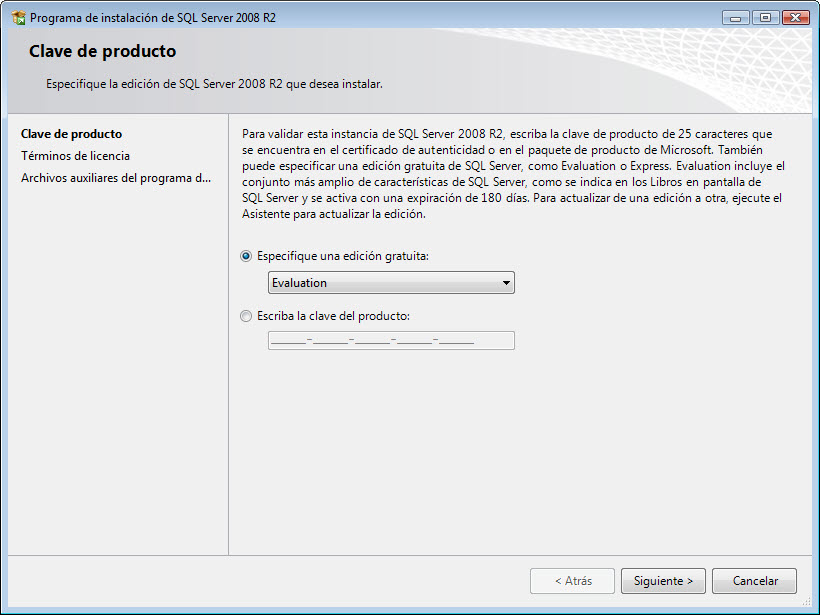Click the 'Clave de producto' page heading

102,51
